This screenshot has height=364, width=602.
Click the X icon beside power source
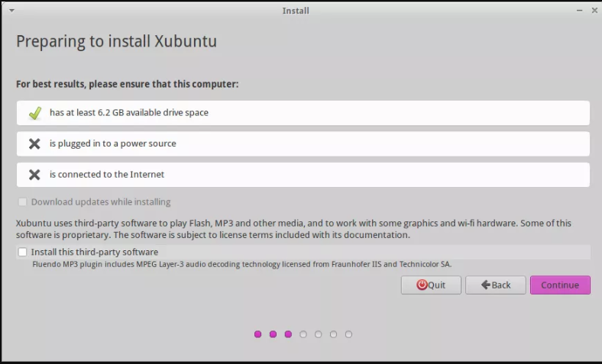click(34, 143)
